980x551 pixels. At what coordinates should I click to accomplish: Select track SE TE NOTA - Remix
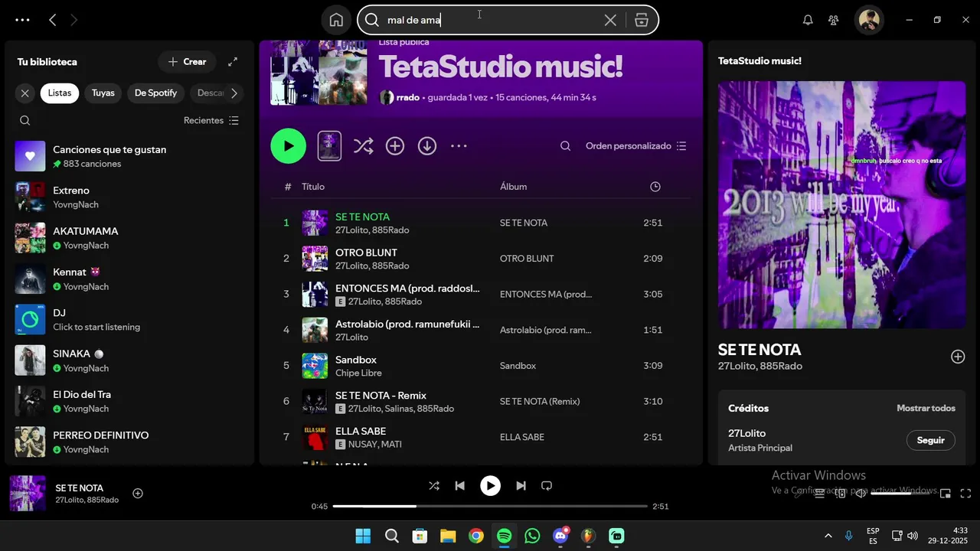[481, 401]
